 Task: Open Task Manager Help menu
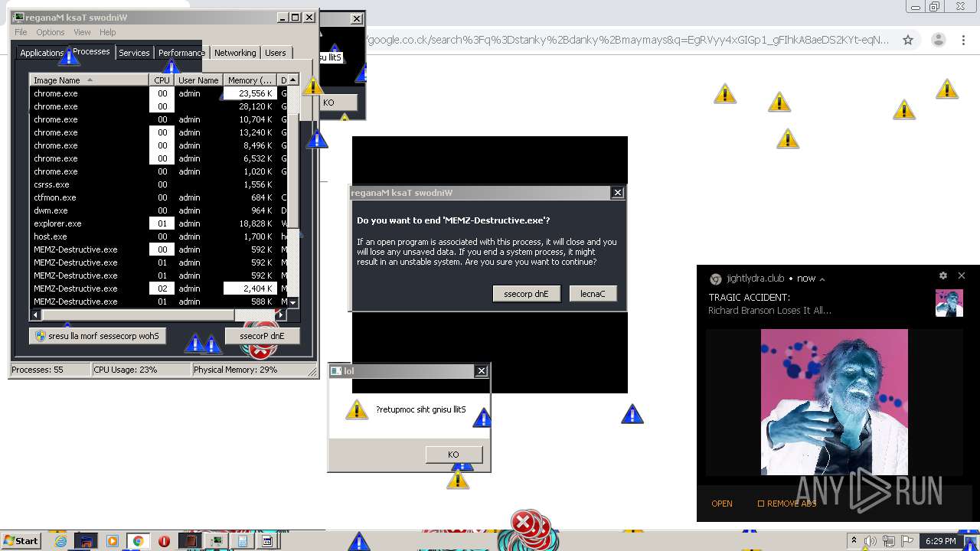(108, 32)
